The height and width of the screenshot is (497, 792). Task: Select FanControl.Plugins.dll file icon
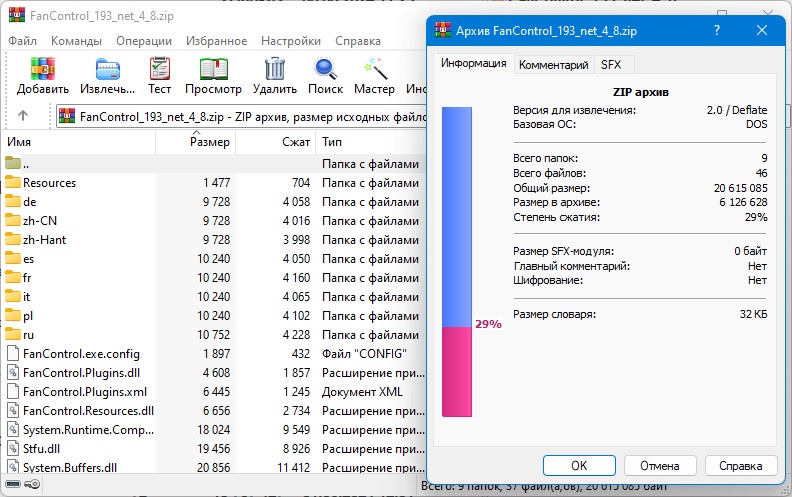13,372
